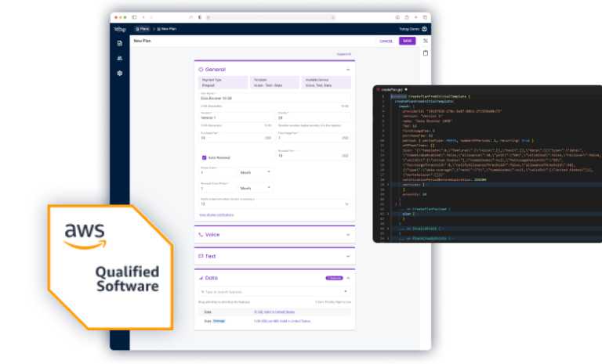The height and width of the screenshot is (364, 602).
Task: Click the Plan Name input field
Action: [274, 99]
